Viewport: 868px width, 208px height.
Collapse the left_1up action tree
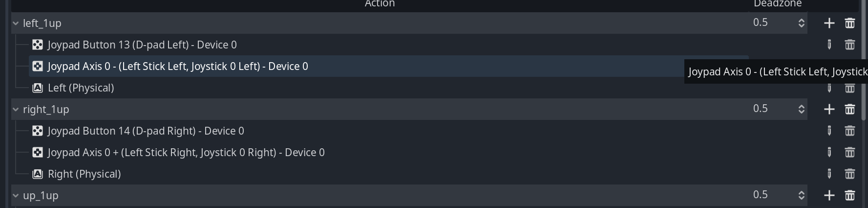click(x=16, y=23)
